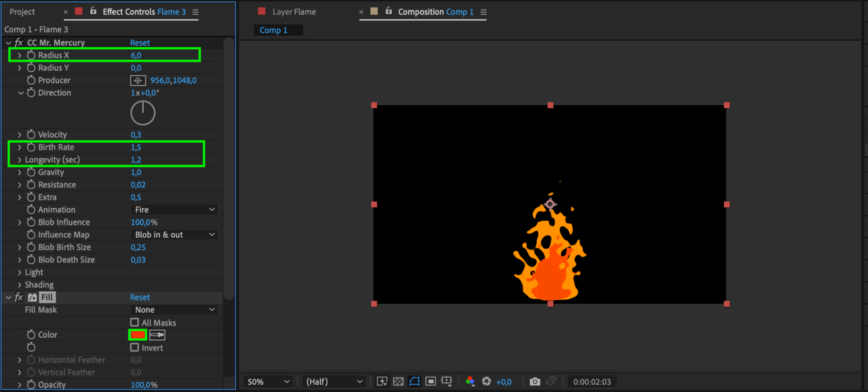The width and height of the screenshot is (868, 392).
Task: Click the red Fill color swatch
Action: [x=138, y=335]
